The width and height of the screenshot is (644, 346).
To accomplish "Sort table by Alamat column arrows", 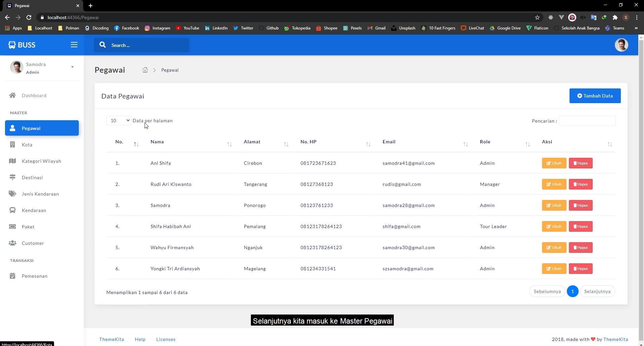I will tap(286, 144).
